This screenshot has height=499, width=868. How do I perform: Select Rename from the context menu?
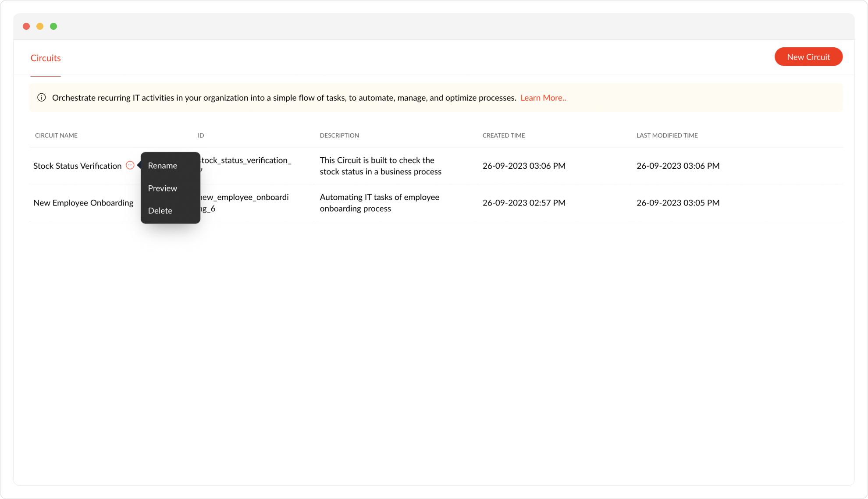coord(162,166)
